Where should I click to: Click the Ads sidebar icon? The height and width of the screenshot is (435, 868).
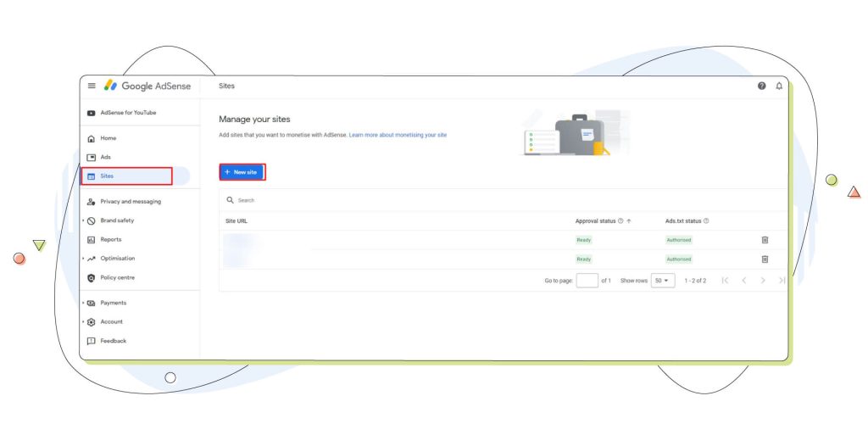(x=92, y=157)
